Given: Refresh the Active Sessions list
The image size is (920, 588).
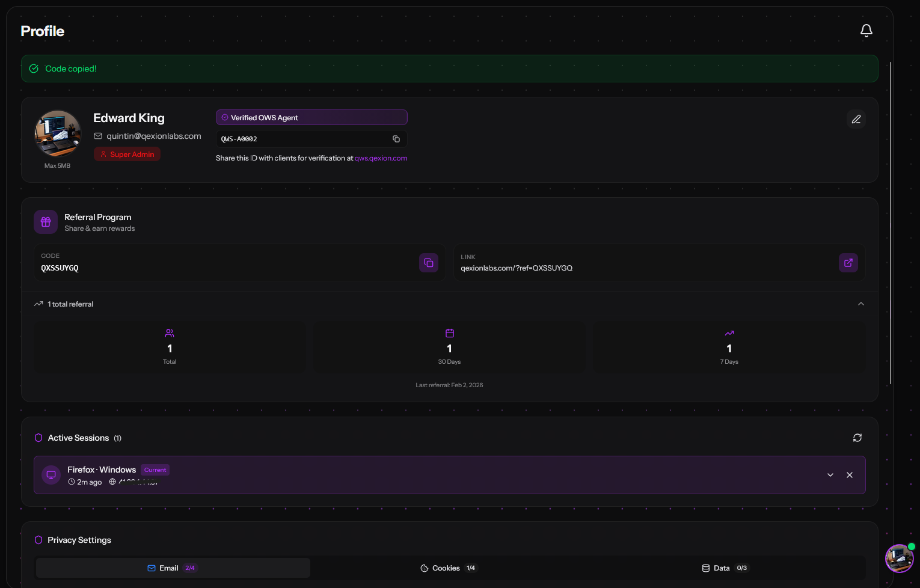Looking at the screenshot, I should click(857, 438).
